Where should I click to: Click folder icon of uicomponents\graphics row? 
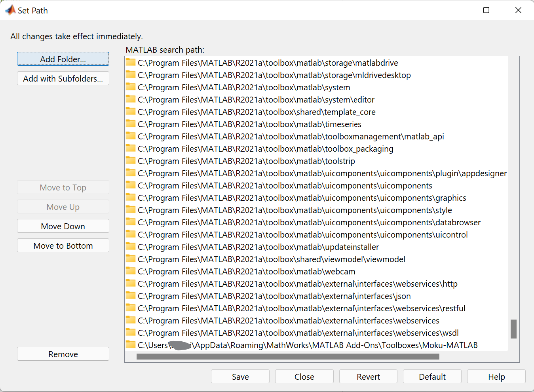coord(131,197)
